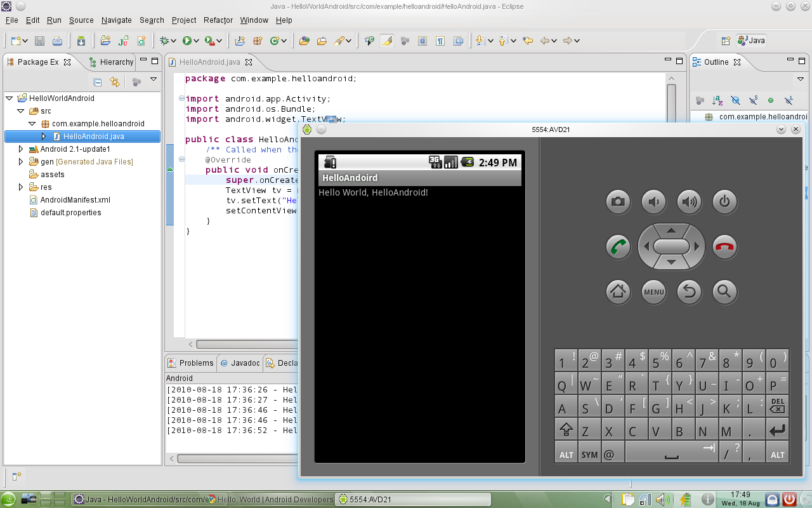Image resolution: width=812 pixels, height=508 pixels.
Task: Open AndroidManifest.xml in Package Explorer
Action: [75, 200]
